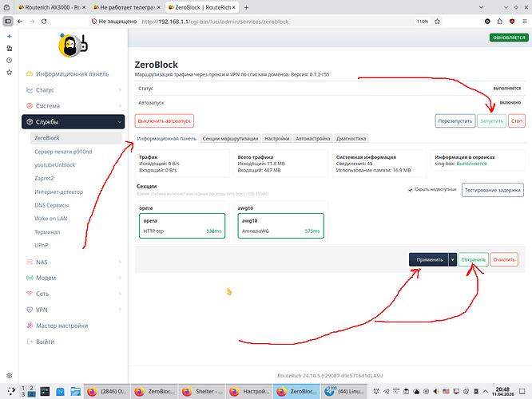
Task: Open new browser tab with plus icon
Action: coord(246,7)
